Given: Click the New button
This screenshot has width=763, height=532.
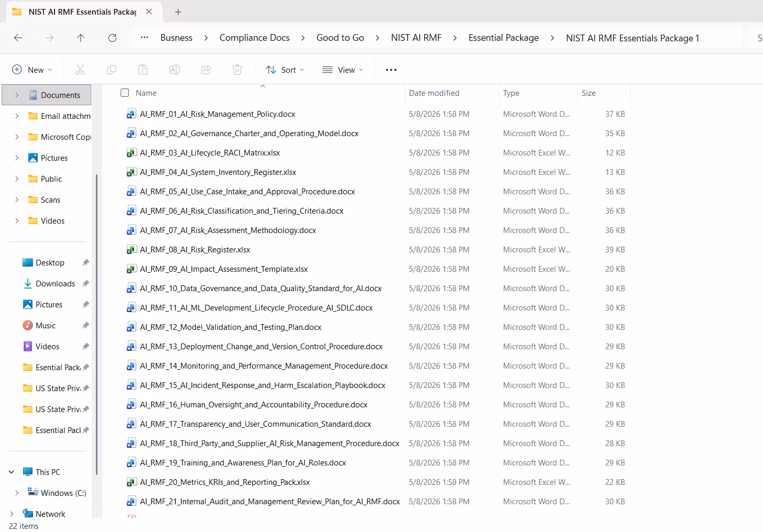Looking at the screenshot, I should pyautogui.click(x=32, y=70).
